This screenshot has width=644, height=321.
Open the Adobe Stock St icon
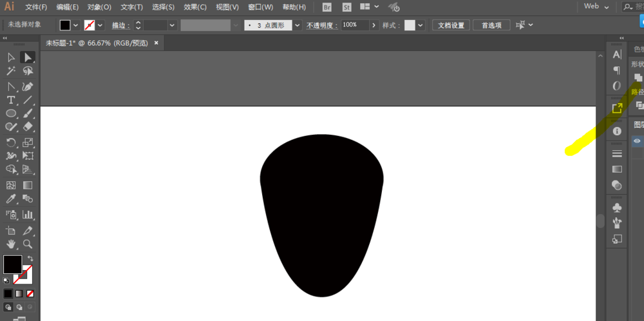tap(347, 7)
